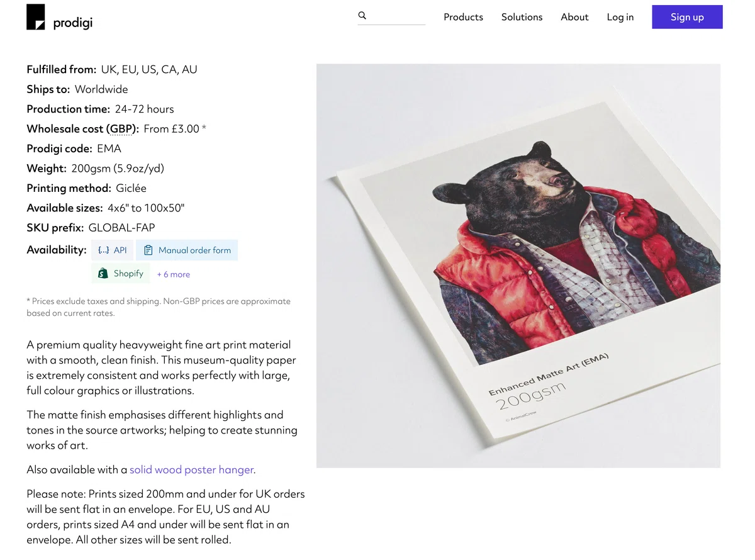Expand the '+ 6 more' availability options

point(173,274)
